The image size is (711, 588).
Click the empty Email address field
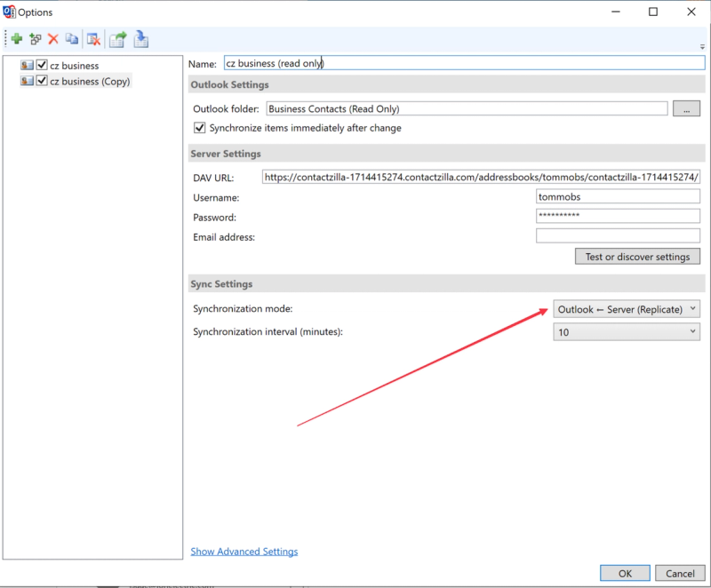tap(618, 236)
